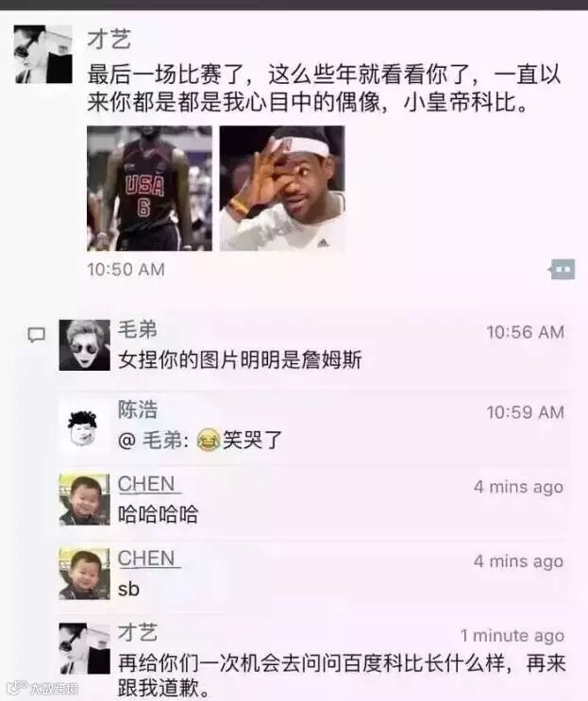Tap the 才艺 username at the top post
This screenshot has width=588, height=701.
[109, 39]
